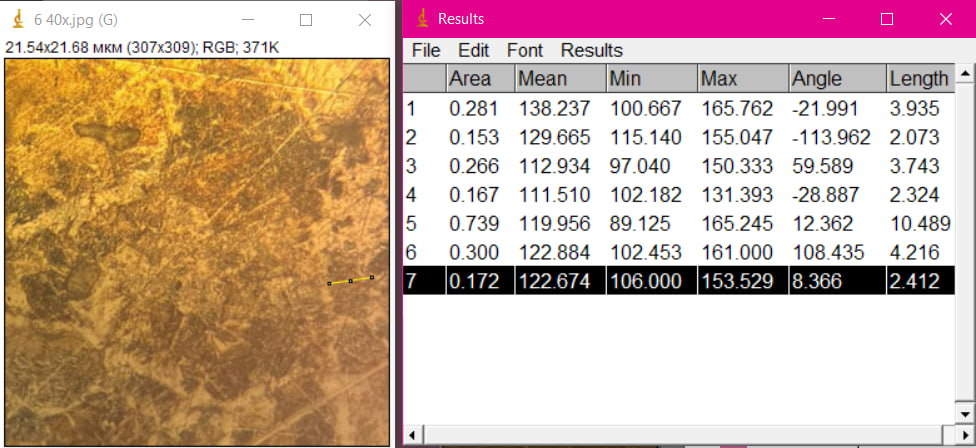Click the ImageJ microscope icon in Results title bar

pyautogui.click(x=423, y=19)
